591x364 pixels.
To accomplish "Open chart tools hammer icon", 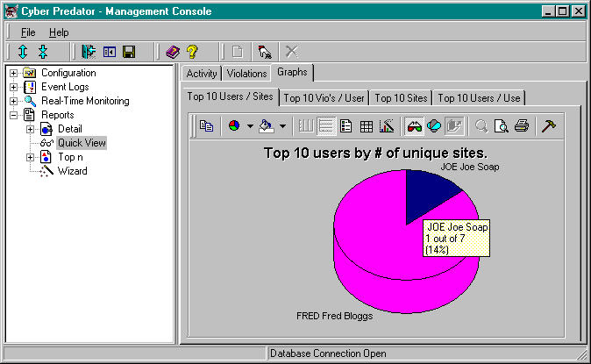I will pyautogui.click(x=548, y=126).
